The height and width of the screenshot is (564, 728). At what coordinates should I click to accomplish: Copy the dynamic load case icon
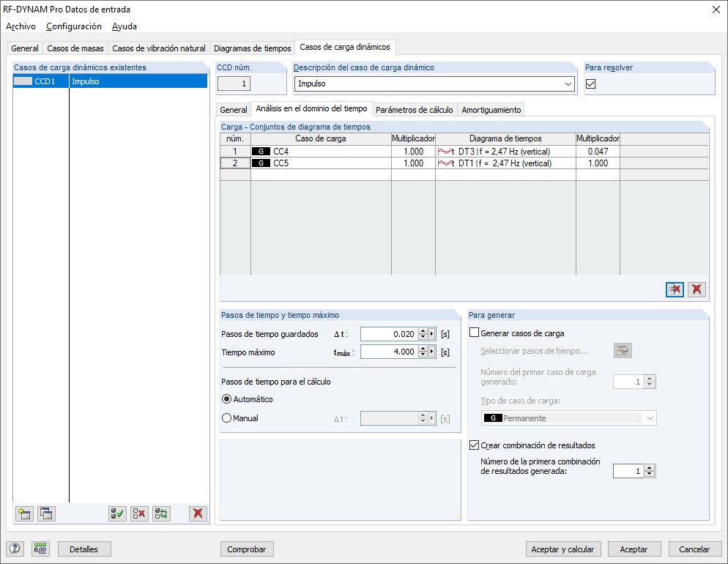coord(46,513)
